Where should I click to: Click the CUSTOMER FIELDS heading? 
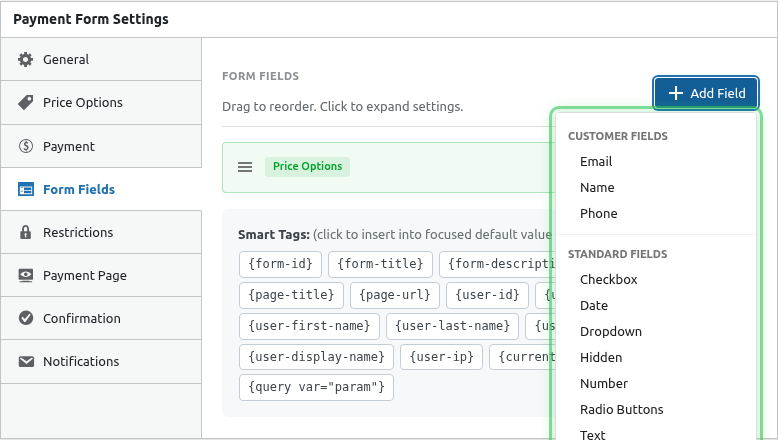point(618,136)
